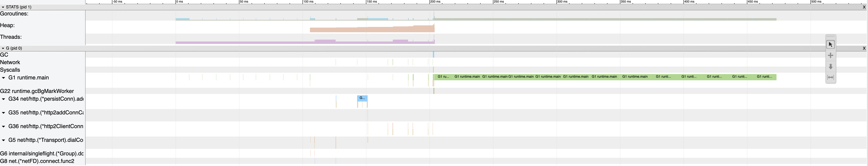Click the 0 ms ruler mark
The image size is (868, 166).
pyautogui.click(x=180, y=2)
